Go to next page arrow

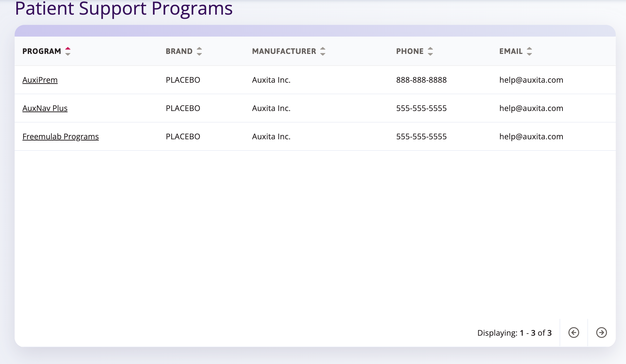tap(601, 333)
